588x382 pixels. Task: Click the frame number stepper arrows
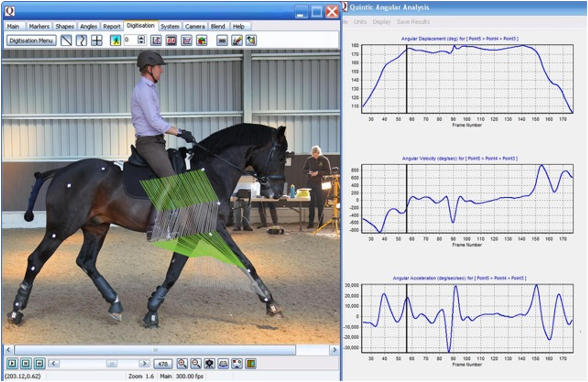click(x=141, y=40)
